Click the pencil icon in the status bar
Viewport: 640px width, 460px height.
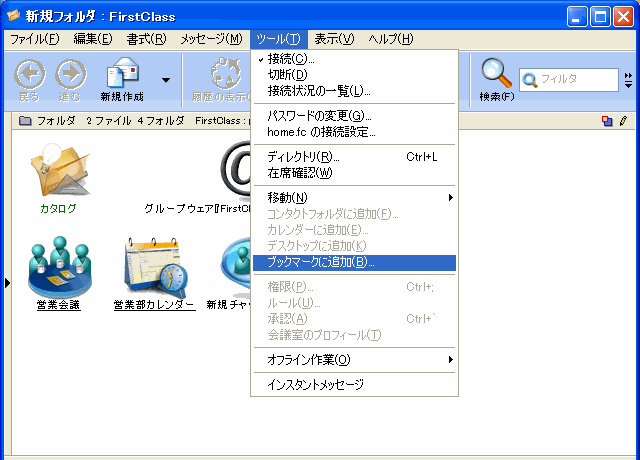(623, 121)
